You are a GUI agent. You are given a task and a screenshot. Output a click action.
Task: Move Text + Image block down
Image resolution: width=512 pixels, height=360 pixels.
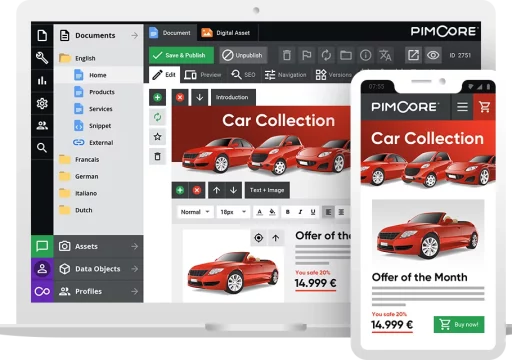coord(233,190)
